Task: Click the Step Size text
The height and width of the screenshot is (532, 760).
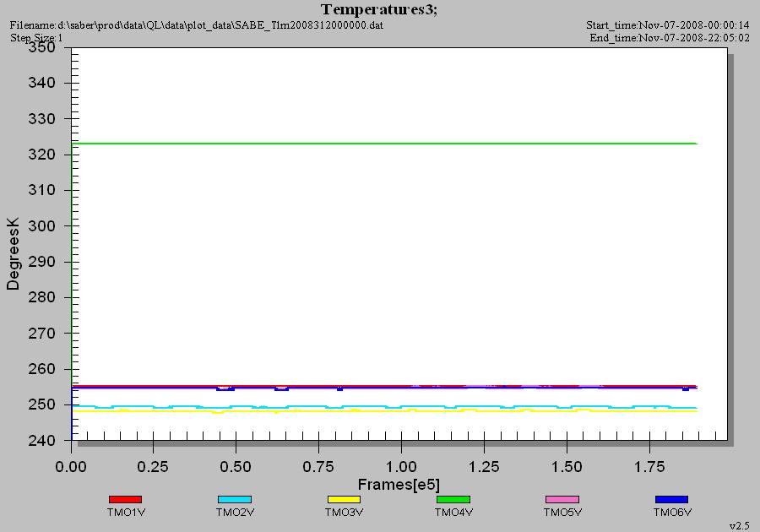Action: (x=36, y=38)
